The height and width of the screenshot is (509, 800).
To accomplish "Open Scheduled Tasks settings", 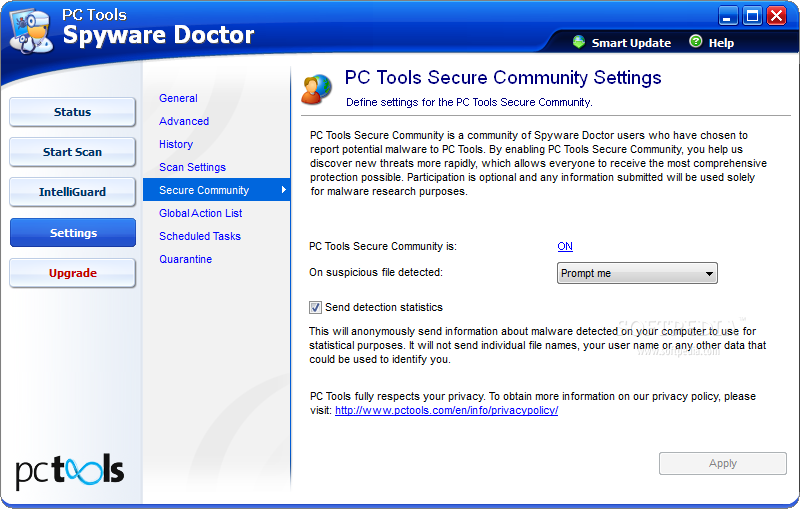I will (x=199, y=236).
